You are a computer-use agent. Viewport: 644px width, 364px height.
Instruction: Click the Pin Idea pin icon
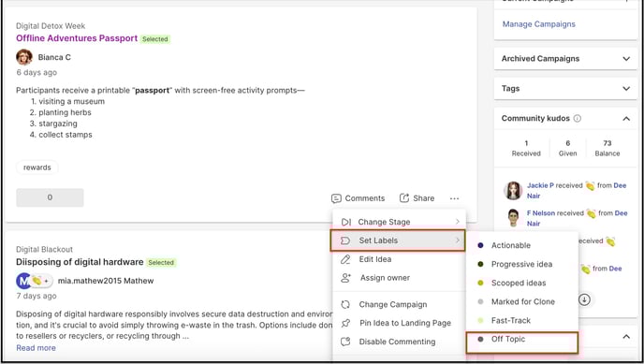(x=345, y=323)
